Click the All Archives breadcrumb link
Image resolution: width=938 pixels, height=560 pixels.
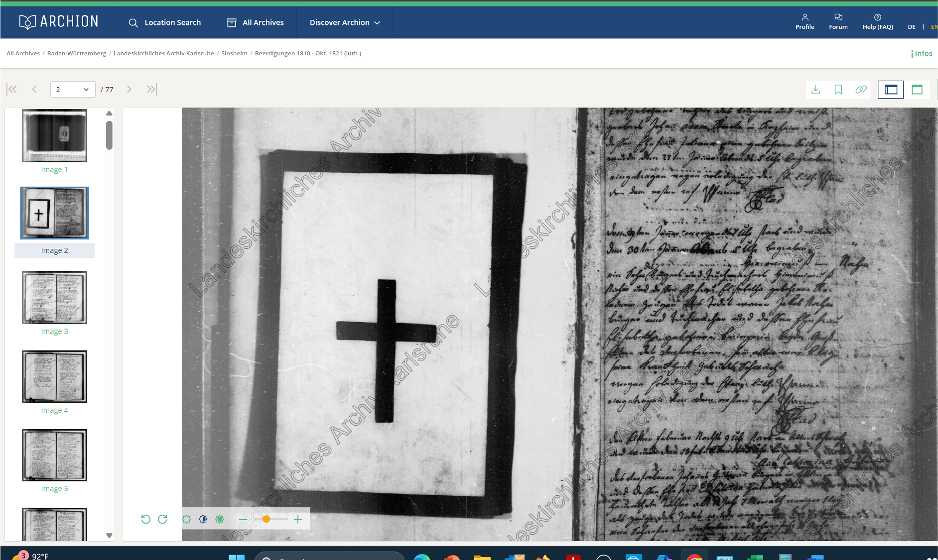(23, 53)
